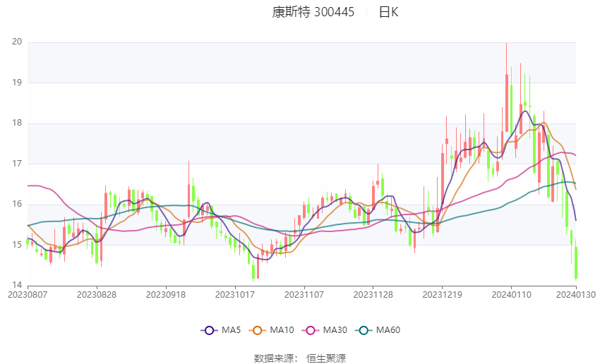
Task: Click the x-axis date label 20231219
Action: point(442,295)
